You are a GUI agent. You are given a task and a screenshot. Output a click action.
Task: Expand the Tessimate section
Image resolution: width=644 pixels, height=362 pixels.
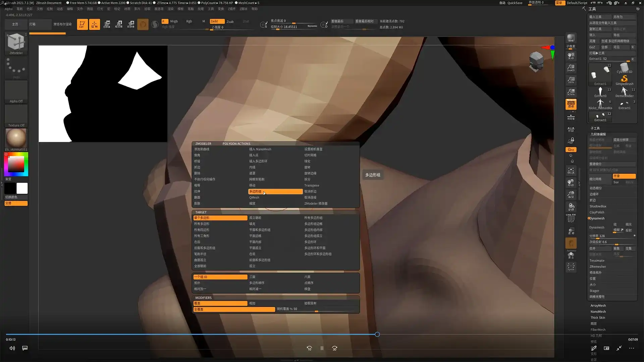point(597,260)
